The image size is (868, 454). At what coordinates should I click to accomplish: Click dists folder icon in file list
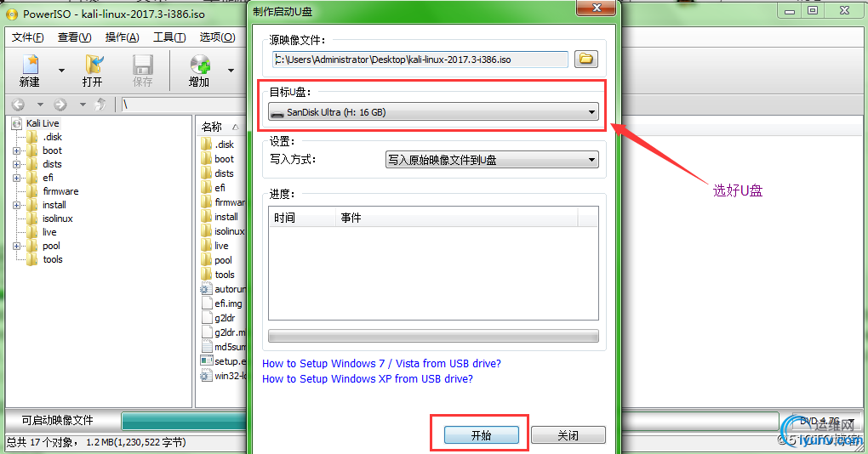click(206, 173)
